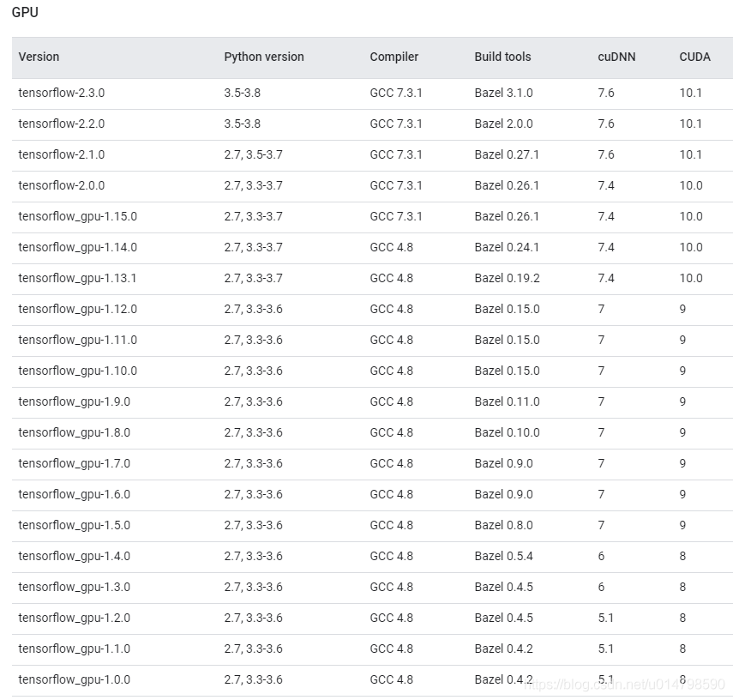This screenshot has height=700, width=733.
Task: Click the GPU heading above the table
Action: [25, 12]
